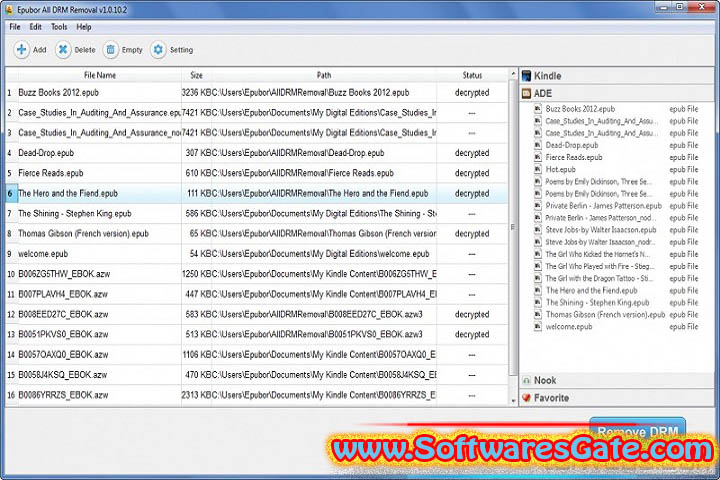Select B006ZG5THW_EBOK.azw row
The width and height of the screenshot is (720, 480).
point(257,274)
